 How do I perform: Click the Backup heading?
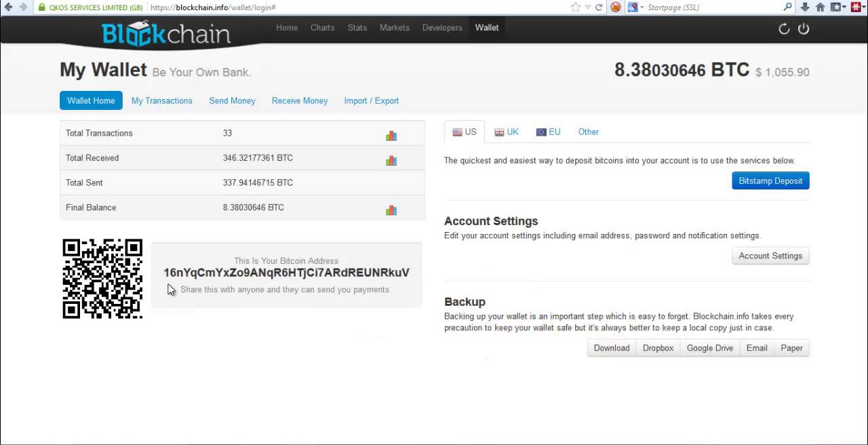[x=465, y=302]
